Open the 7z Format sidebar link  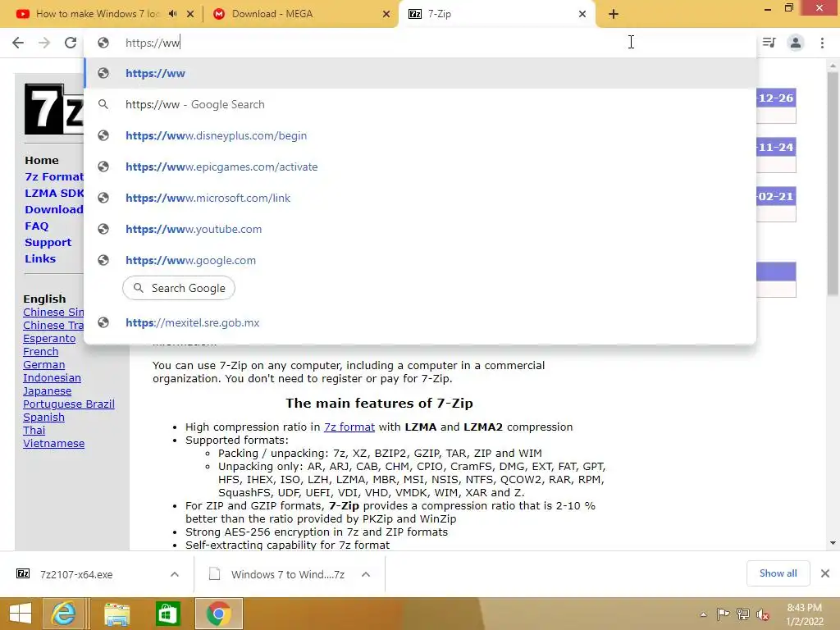(54, 177)
